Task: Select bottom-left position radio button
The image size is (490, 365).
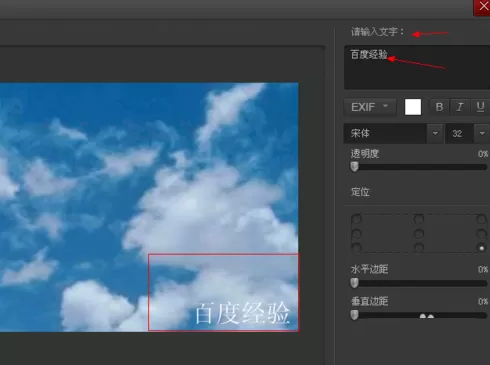Action: (356, 248)
